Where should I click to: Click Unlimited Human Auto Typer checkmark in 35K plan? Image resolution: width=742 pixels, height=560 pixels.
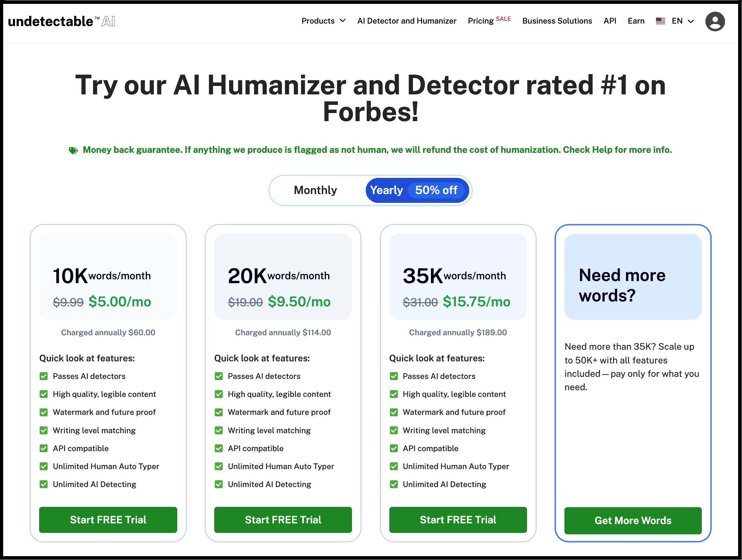(394, 466)
